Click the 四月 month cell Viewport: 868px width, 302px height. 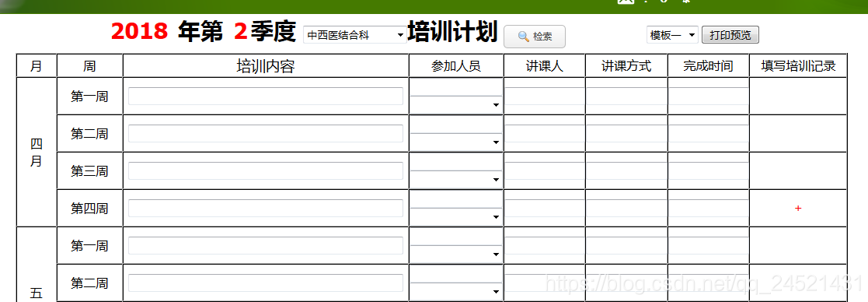pos(37,153)
